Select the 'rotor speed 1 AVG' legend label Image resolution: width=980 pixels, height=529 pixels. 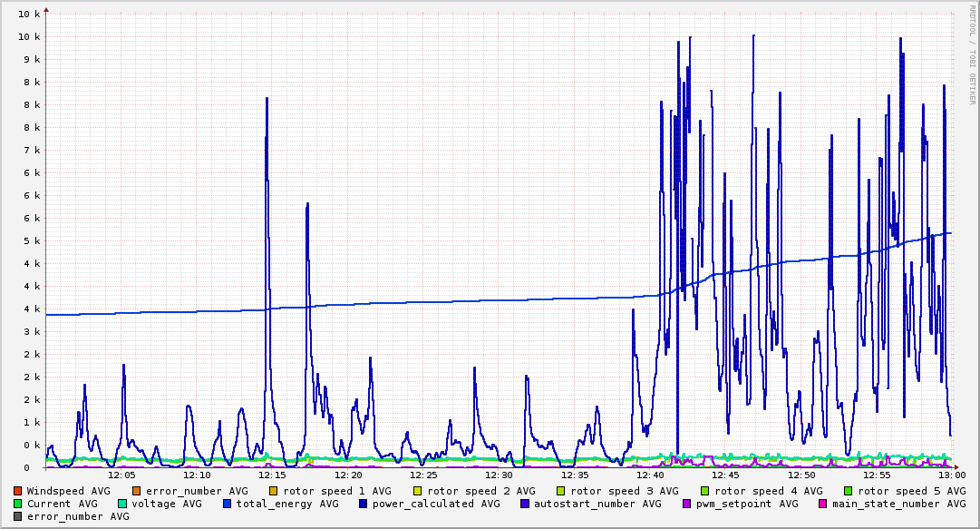pyautogui.click(x=337, y=492)
